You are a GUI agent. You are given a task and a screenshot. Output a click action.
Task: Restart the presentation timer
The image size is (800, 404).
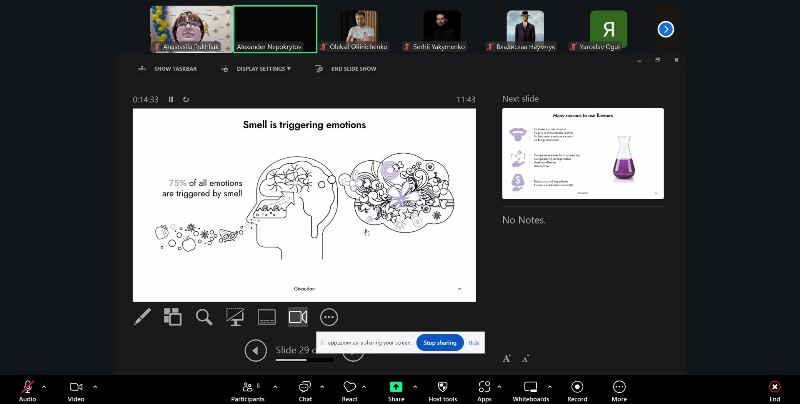(x=186, y=99)
